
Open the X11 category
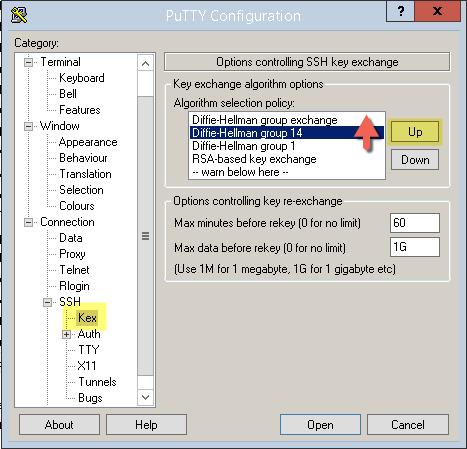(x=87, y=366)
